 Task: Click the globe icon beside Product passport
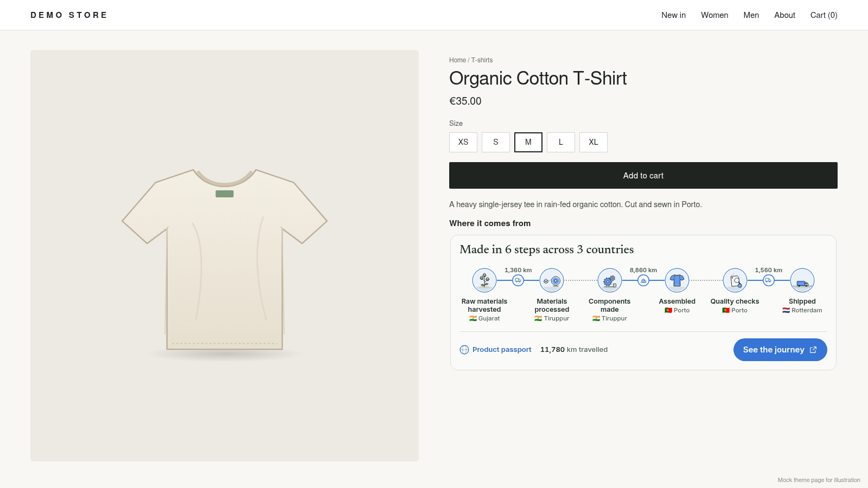coord(464,350)
